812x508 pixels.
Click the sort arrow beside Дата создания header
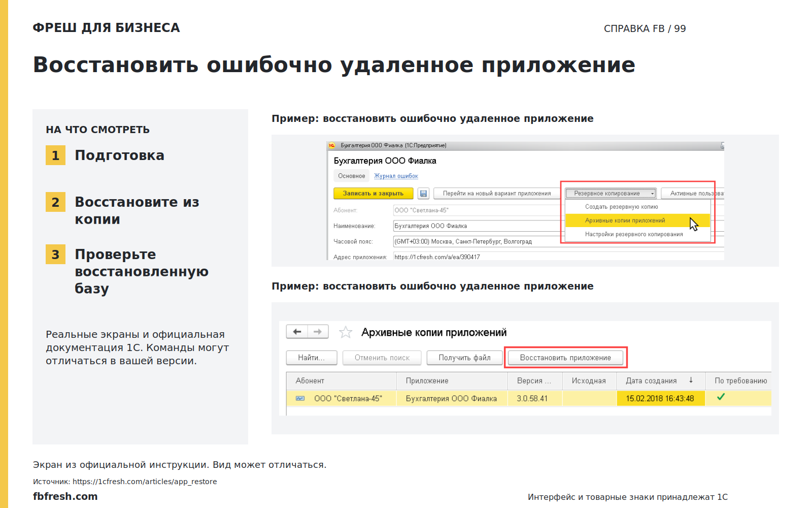[x=691, y=380]
